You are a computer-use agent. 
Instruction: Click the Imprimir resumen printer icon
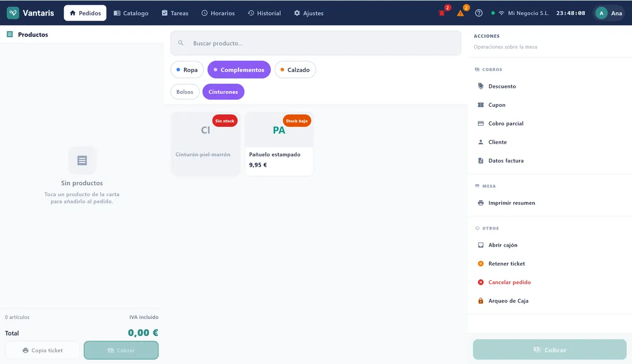[480, 203]
